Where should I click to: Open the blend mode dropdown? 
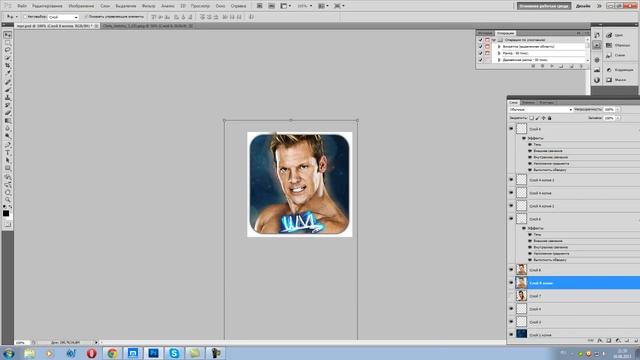coord(540,109)
